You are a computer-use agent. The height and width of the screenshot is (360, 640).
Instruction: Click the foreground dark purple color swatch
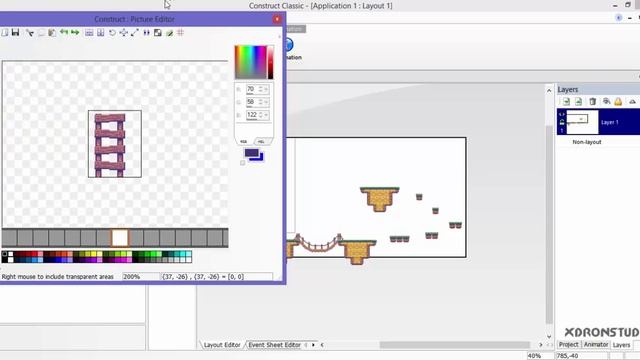[x=251, y=153]
